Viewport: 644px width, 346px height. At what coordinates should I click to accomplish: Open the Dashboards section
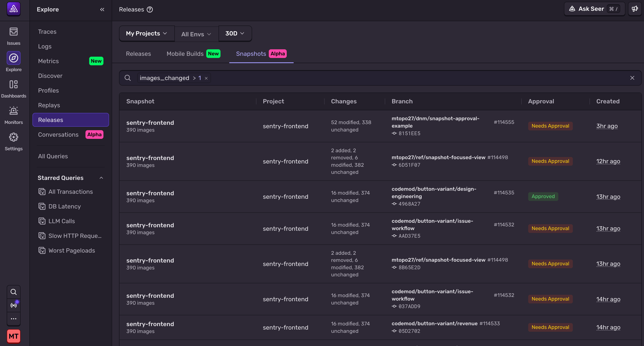click(x=13, y=89)
